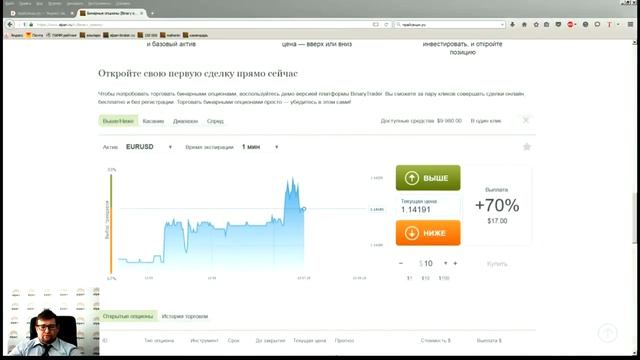Click the padlock icon in the address bar

(x=31, y=25)
